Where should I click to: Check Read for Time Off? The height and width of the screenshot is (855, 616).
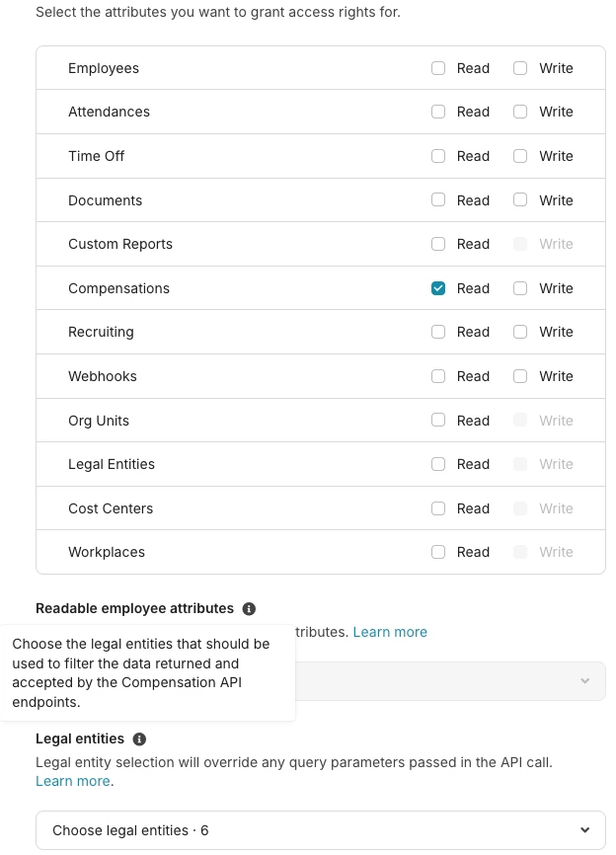pos(438,156)
